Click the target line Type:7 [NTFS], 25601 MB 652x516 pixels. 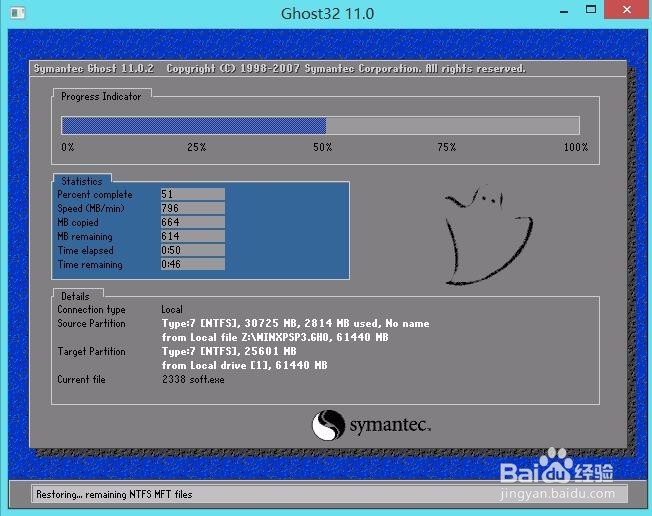[229, 351]
